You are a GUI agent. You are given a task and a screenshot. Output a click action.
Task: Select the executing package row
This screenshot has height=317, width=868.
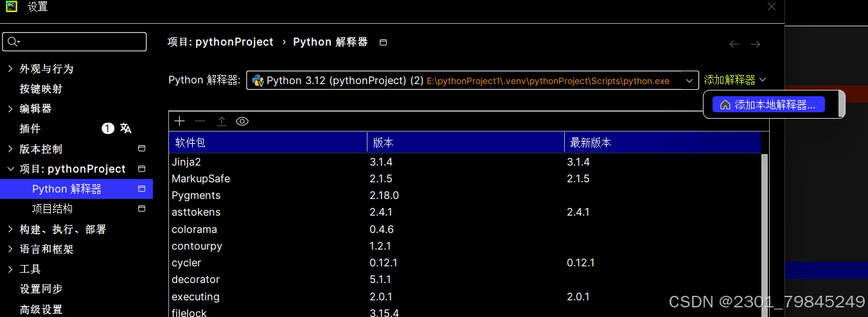465,296
